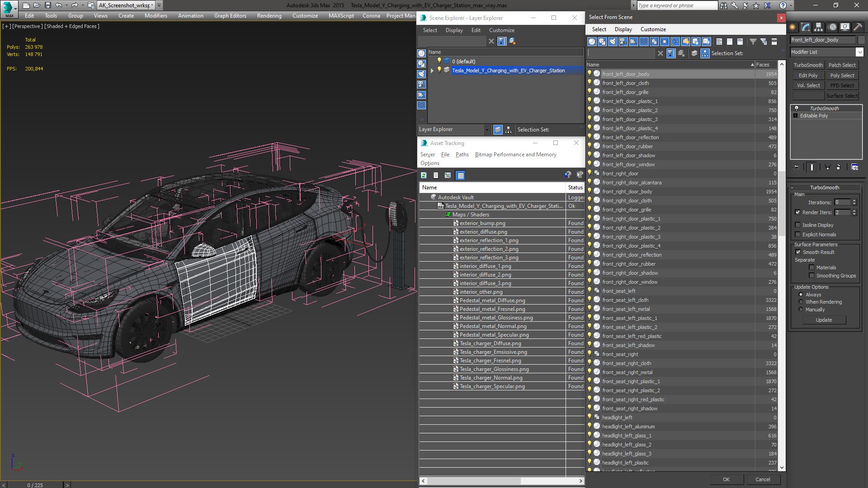Click the Undo arrow icon
The image size is (868, 488).
[x=58, y=5]
